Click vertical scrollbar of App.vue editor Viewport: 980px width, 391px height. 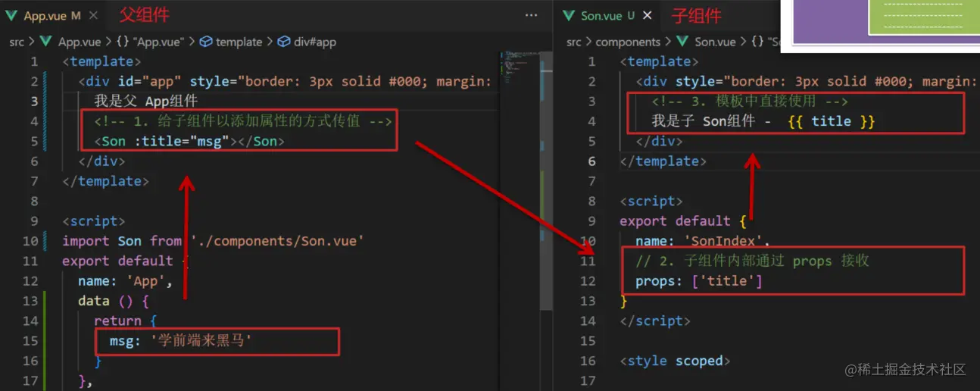pos(546,182)
